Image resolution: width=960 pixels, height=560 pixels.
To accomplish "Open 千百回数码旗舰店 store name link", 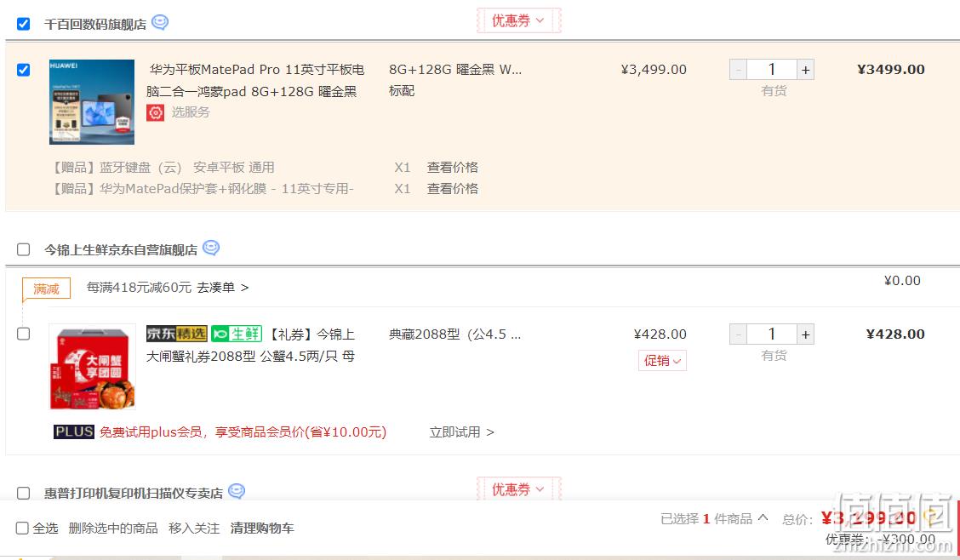I will tap(95, 25).
